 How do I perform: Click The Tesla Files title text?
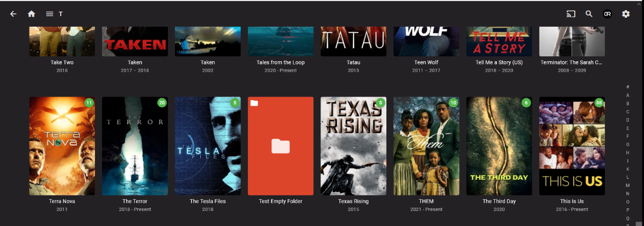(x=208, y=201)
